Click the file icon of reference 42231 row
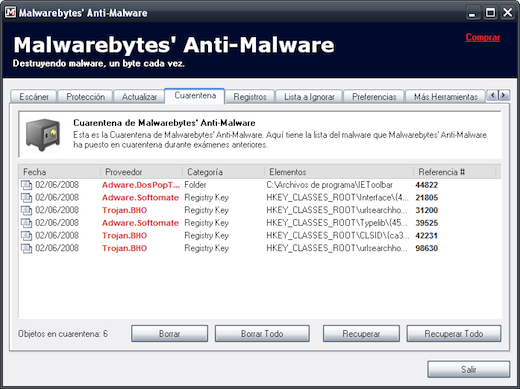Screen dimensions: 520x389 [x=26, y=235]
